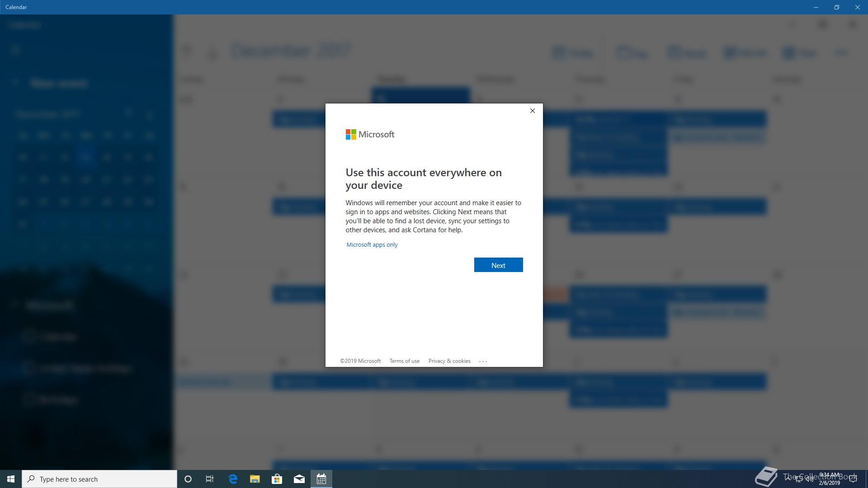
Task: Click the ©2019 Microsoft footer text
Action: pyautogui.click(x=360, y=361)
